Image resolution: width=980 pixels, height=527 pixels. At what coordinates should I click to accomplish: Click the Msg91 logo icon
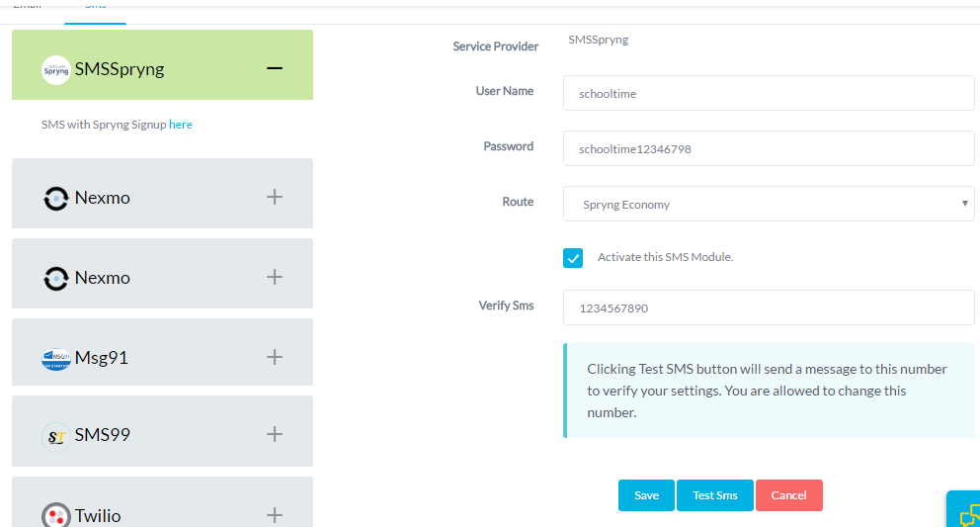[x=55, y=359]
